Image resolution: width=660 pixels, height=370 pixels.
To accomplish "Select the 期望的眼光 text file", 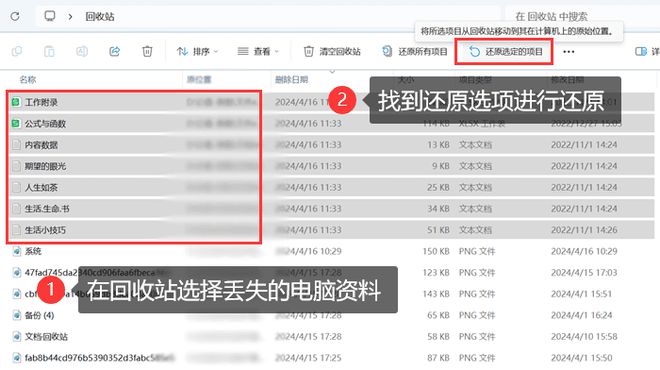I will [45, 166].
